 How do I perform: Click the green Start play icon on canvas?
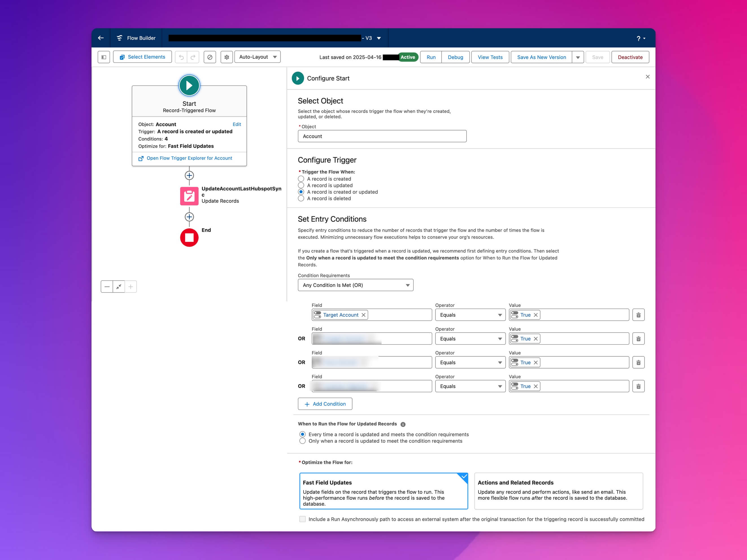point(189,86)
